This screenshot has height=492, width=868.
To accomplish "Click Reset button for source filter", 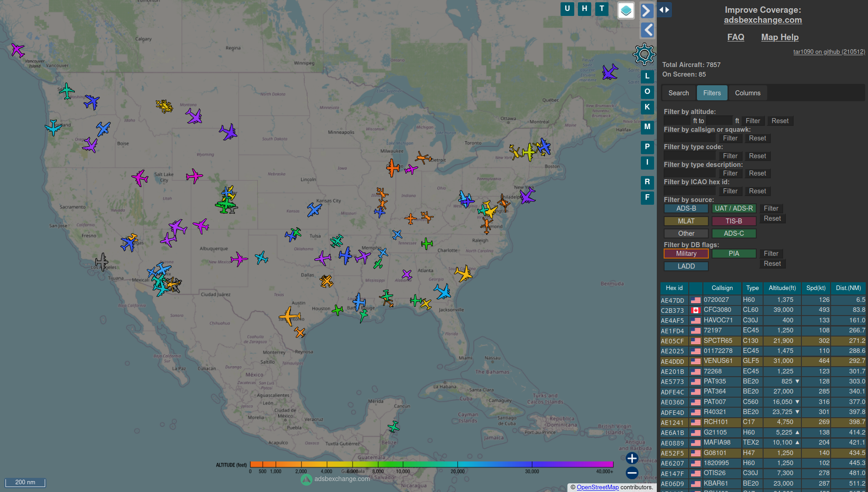I will point(772,218).
